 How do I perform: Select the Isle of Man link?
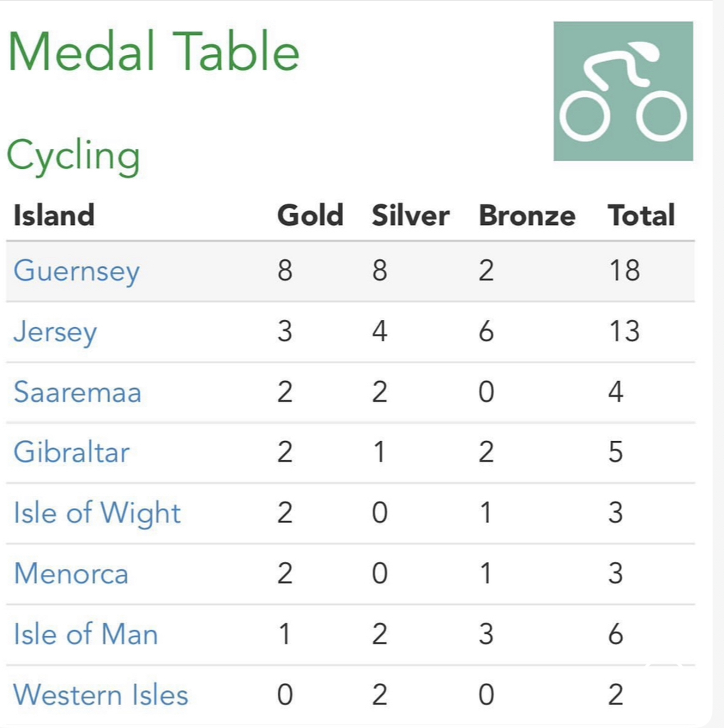point(86,634)
